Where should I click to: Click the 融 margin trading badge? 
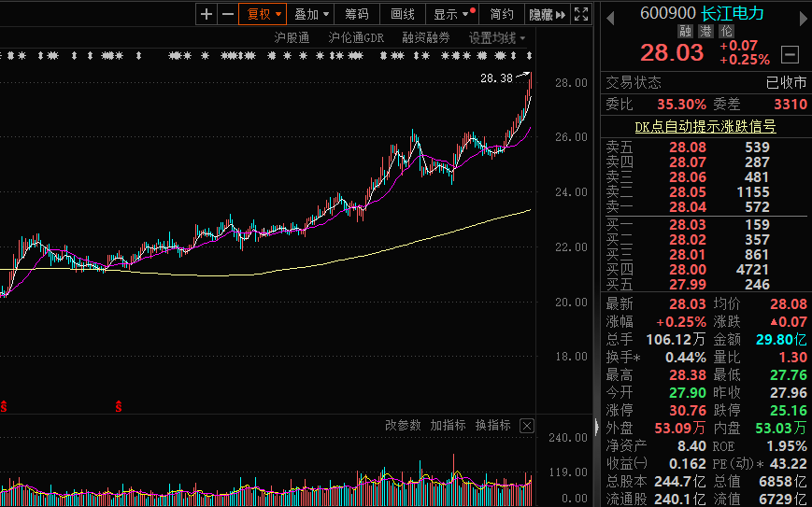click(686, 32)
